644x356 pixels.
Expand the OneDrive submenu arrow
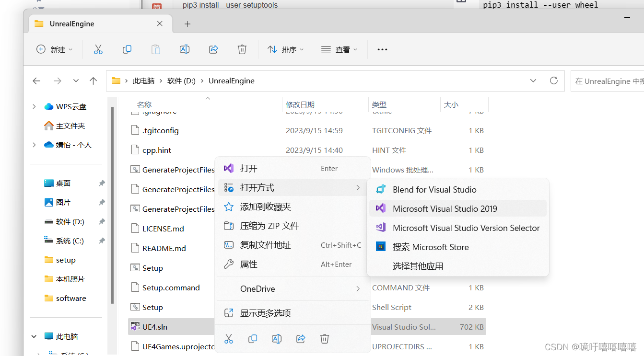click(x=358, y=288)
